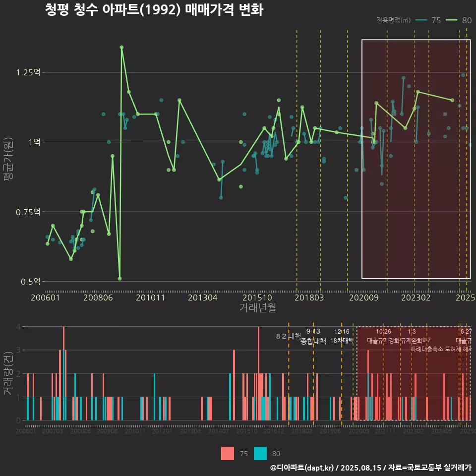Click the 12·16 18차대책 policy annotation
Screen dimensions: 476x476
[x=342, y=336]
